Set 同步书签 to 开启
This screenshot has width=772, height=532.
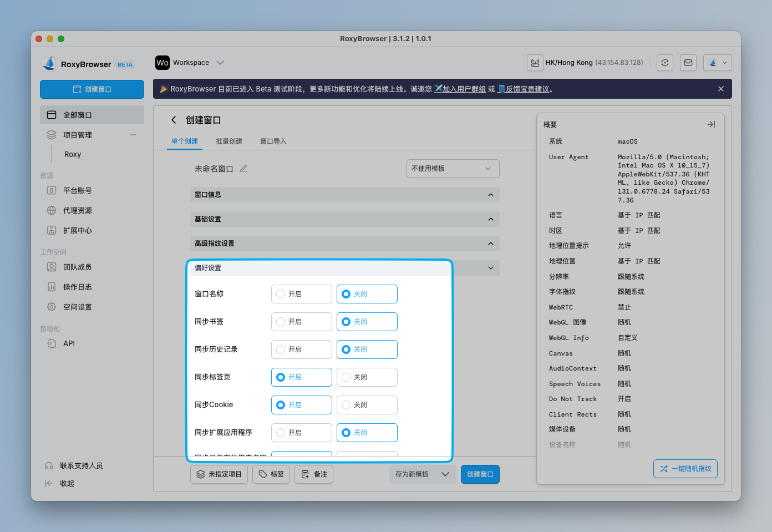302,322
